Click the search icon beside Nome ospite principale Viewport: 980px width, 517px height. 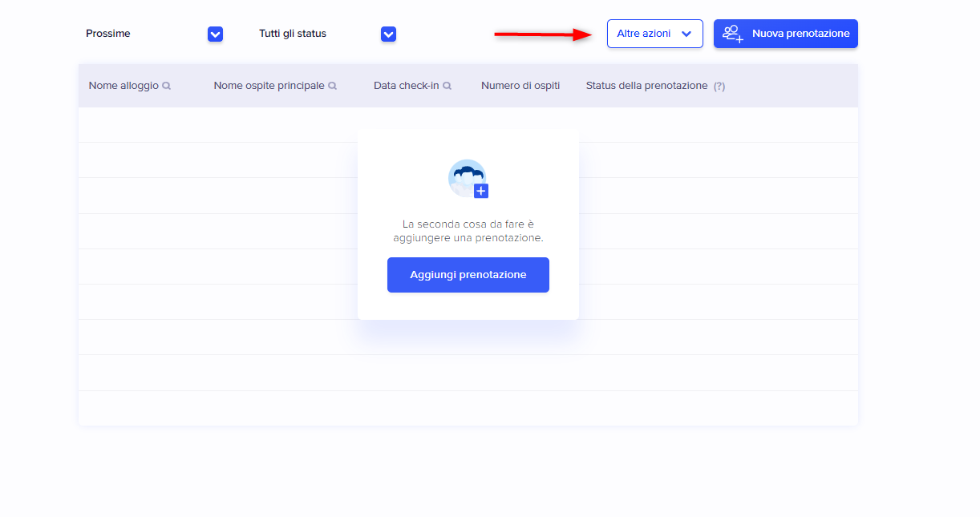coord(332,86)
